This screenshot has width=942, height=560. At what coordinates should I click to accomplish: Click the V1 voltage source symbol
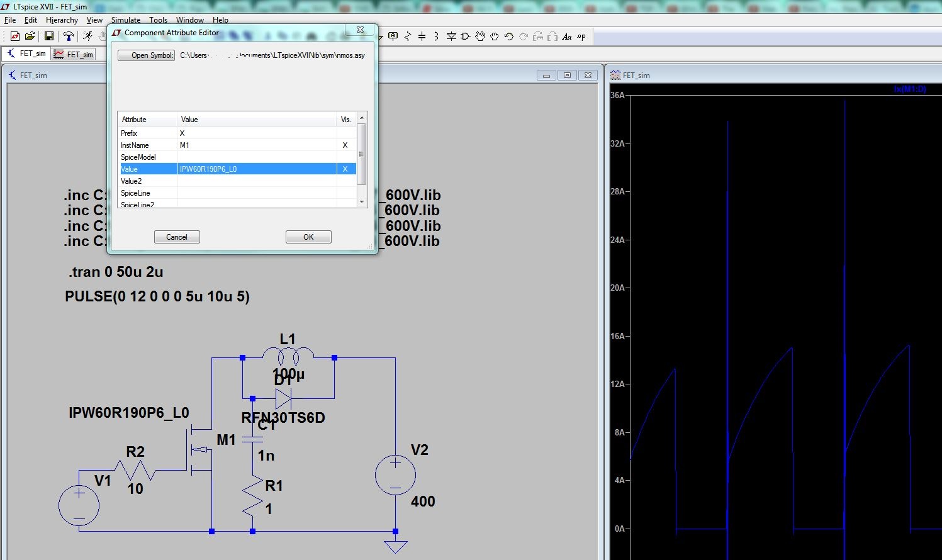point(79,505)
